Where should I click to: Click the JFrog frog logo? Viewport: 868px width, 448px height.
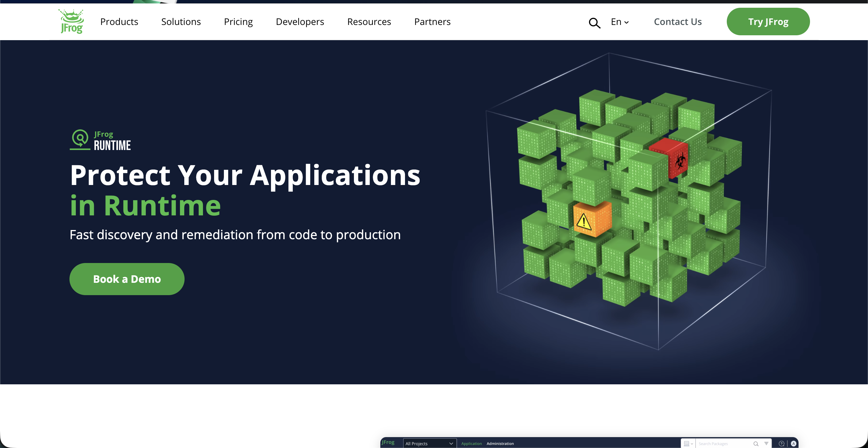(x=71, y=21)
